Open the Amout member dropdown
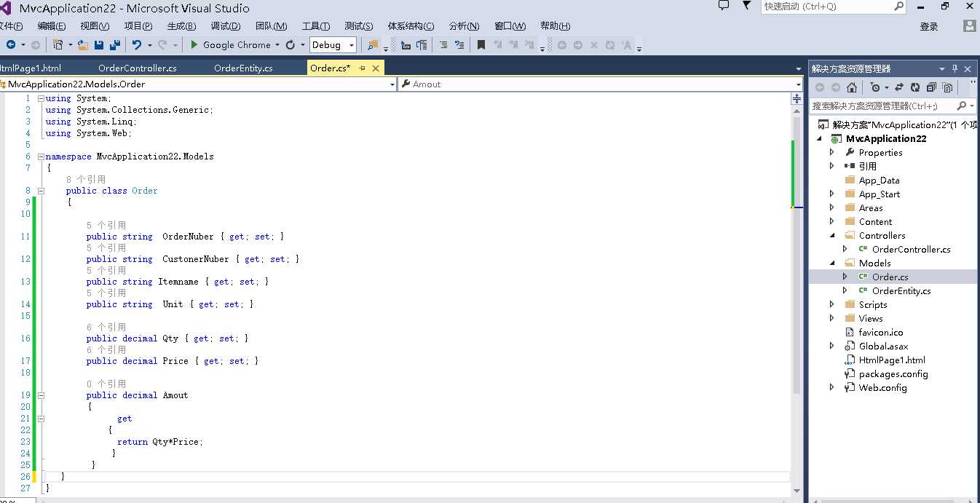980x503 pixels. pos(798,84)
